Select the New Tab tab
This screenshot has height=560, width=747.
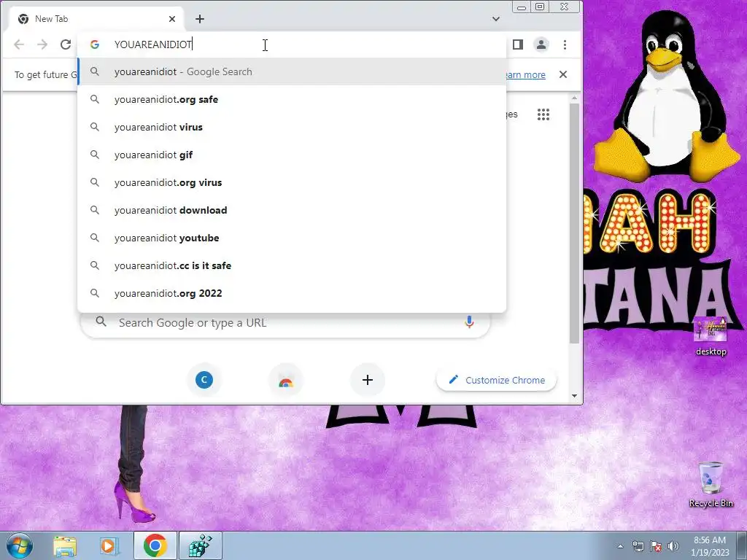96,19
